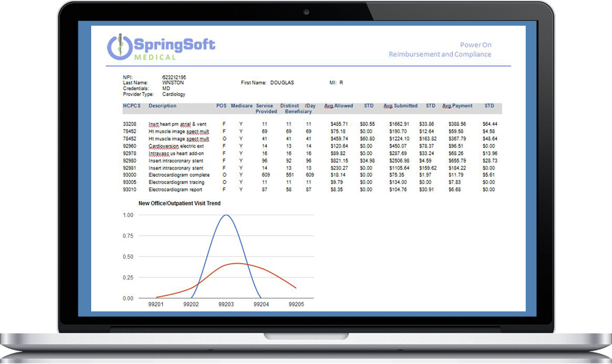
Task: Click the 1.00 value on the y-axis
Action: click(x=128, y=215)
